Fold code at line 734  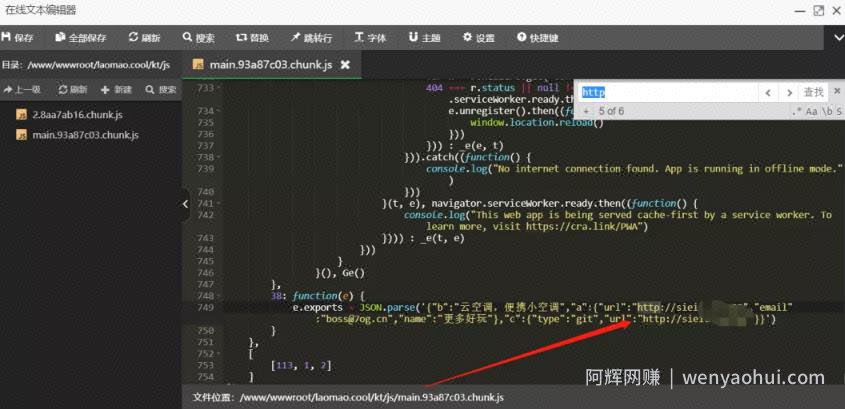point(218,111)
